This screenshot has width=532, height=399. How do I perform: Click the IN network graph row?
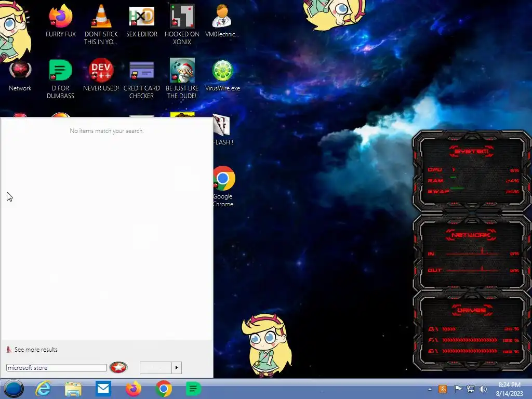[x=473, y=253]
